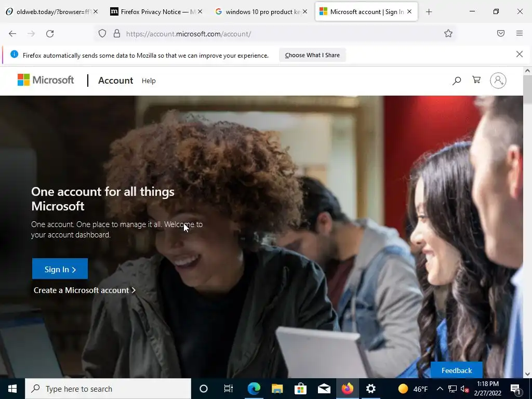Open Cortana circle on taskbar

click(204, 389)
